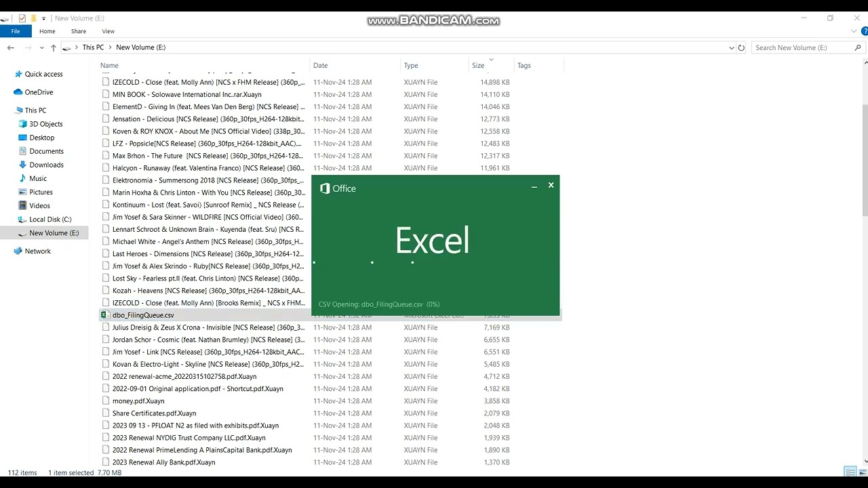Close the Excel splash screen
The image size is (868, 488).
(x=551, y=185)
